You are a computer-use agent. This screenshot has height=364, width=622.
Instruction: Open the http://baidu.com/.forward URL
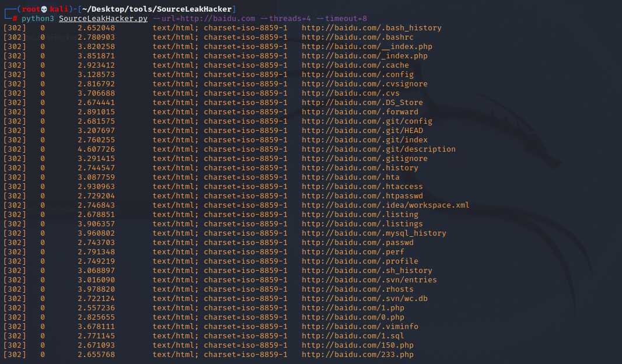click(x=360, y=112)
